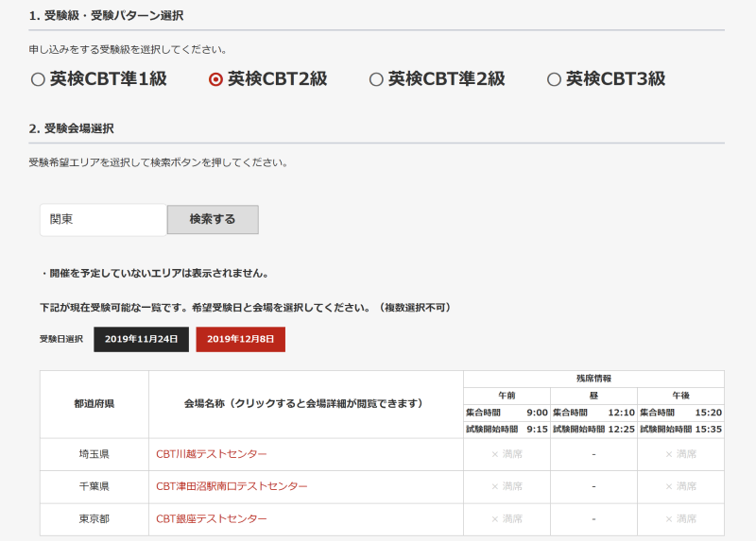Click the 埼玉県 prefecture cell
756x541 pixels.
(x=94, y=454)
